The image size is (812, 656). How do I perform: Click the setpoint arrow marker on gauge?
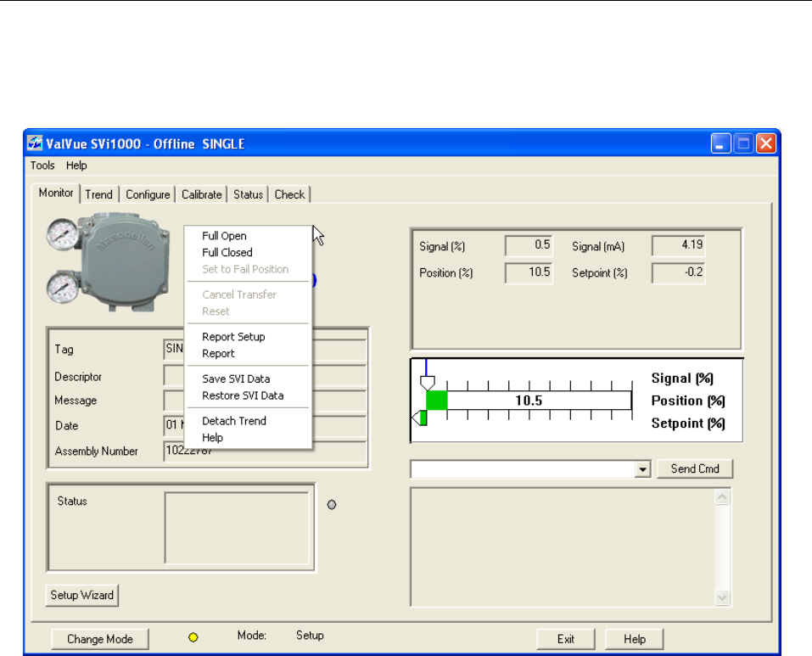tap(419, 418)
